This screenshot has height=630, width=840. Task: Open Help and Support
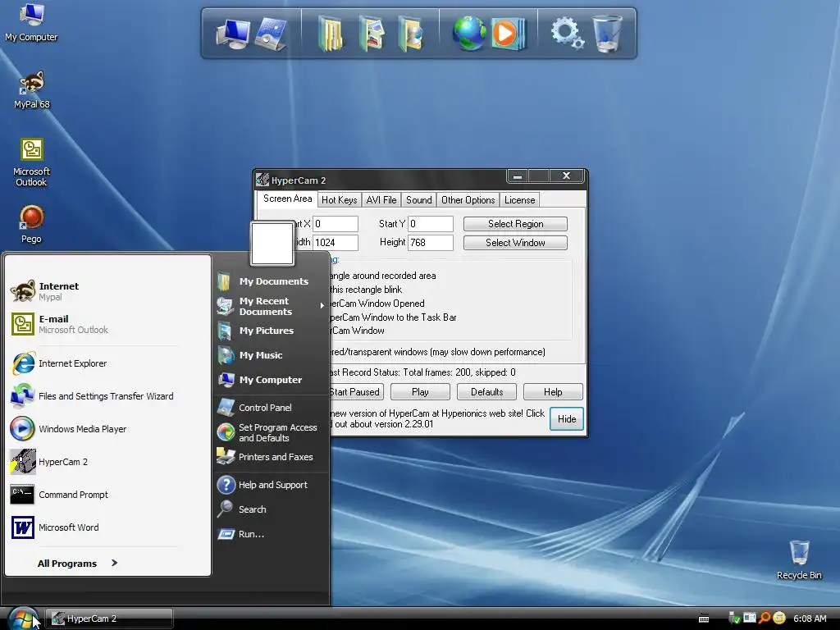pos(271,485)
